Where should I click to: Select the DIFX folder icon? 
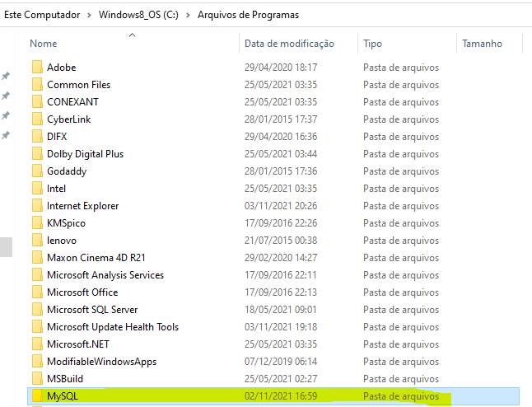(37, 137)
